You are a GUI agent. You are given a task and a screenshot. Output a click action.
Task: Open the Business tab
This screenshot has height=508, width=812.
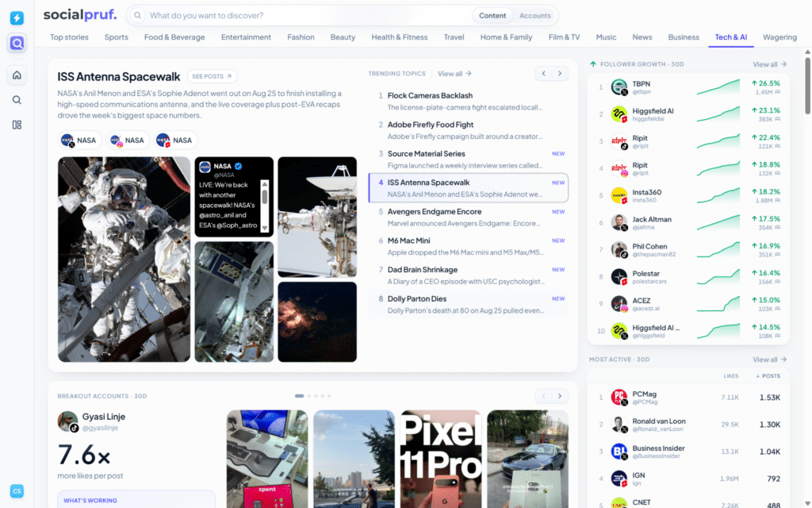(x=683, y=37)
